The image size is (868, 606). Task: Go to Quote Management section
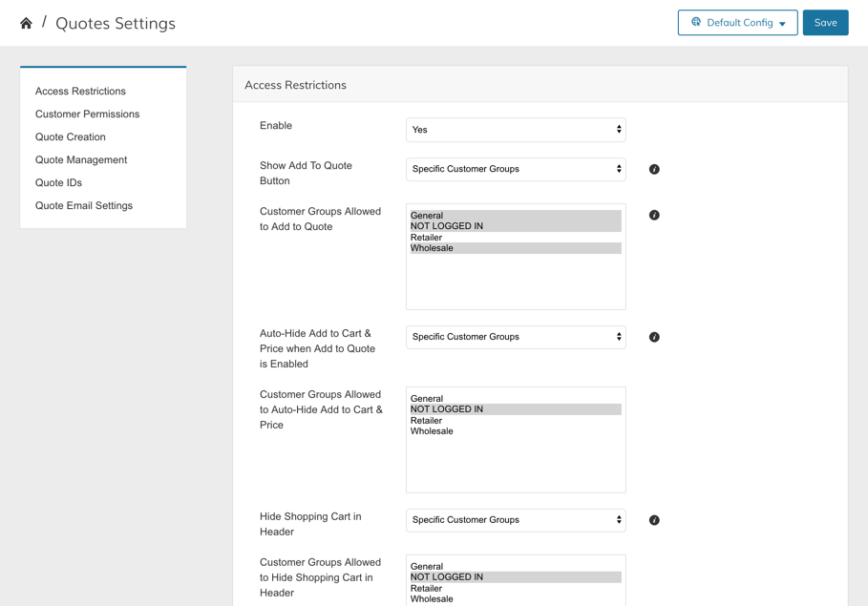[81, 160]
